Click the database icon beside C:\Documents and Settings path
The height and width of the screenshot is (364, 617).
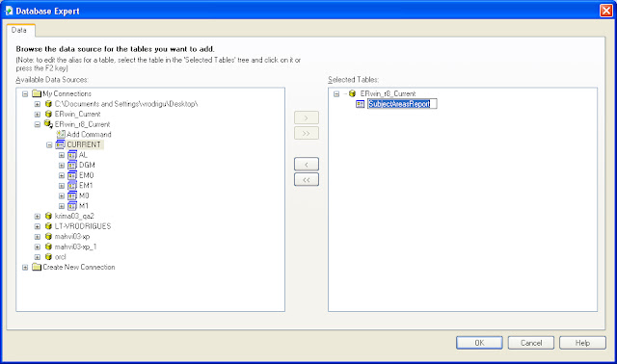click(48, 104)
